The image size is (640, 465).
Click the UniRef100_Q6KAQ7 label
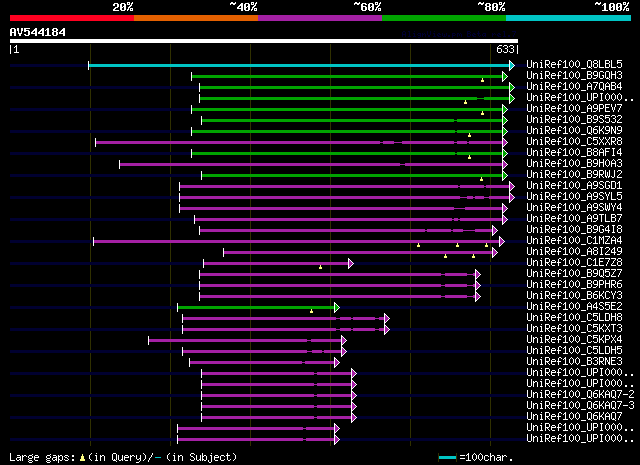click(x=574, y=416)
